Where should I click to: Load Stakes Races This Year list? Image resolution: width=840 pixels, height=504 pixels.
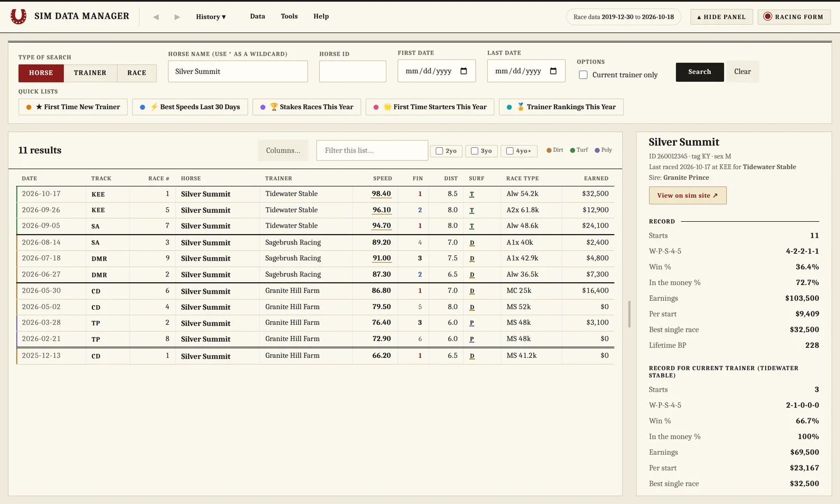(307, 107)
